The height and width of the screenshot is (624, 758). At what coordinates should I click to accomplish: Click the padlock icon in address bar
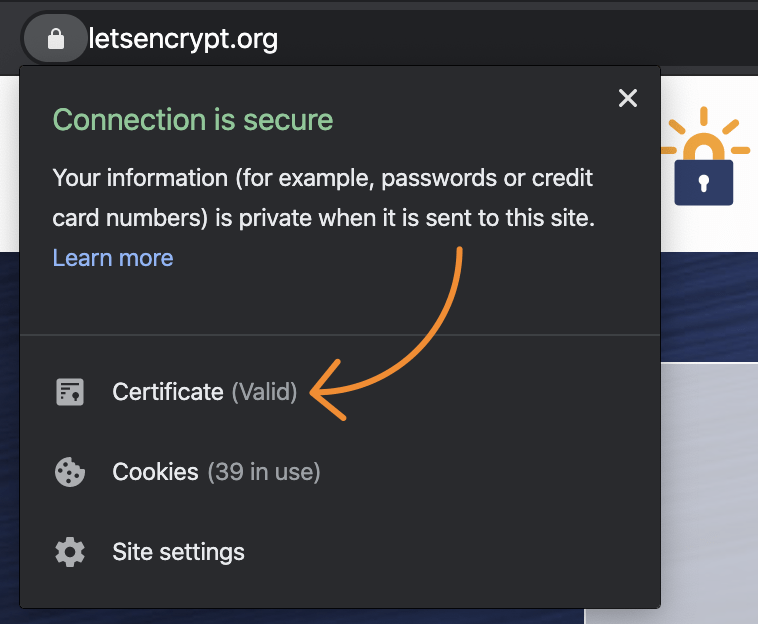click(56, 39)
